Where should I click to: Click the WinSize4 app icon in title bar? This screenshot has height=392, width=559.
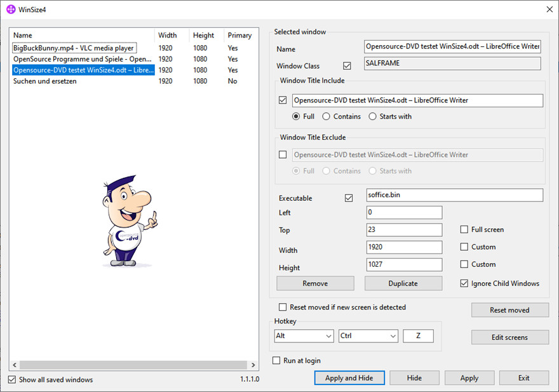(11, 10)
